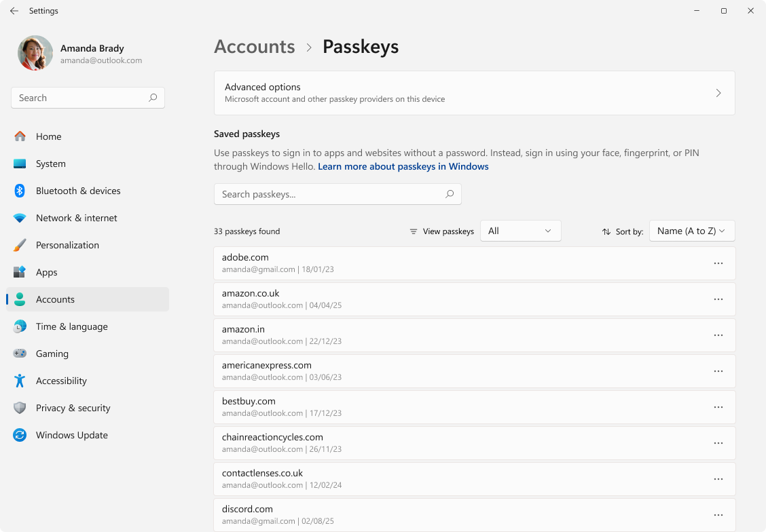Click the Network & internet icon
The image size is (766, 532).
point(19,218)
